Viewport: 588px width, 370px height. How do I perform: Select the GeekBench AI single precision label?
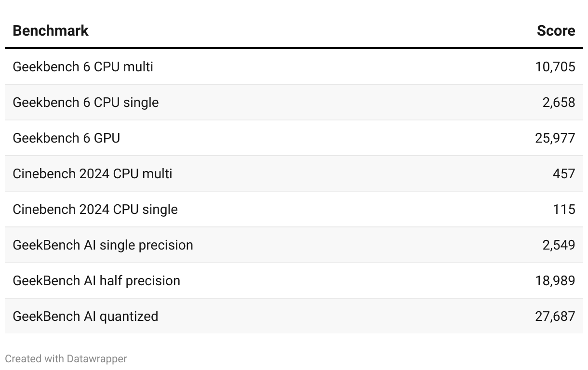point(103,245)
